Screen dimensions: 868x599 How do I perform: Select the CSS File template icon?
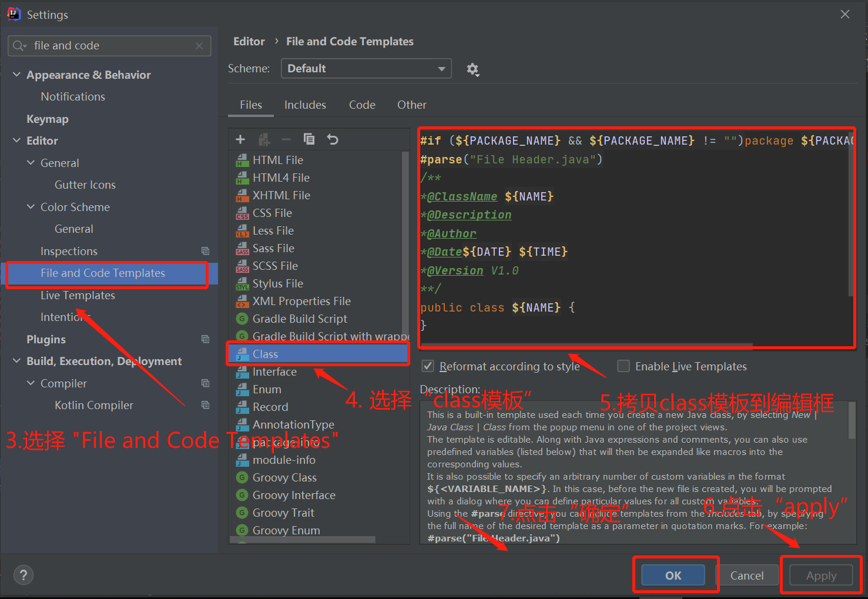tap(242, 213)
